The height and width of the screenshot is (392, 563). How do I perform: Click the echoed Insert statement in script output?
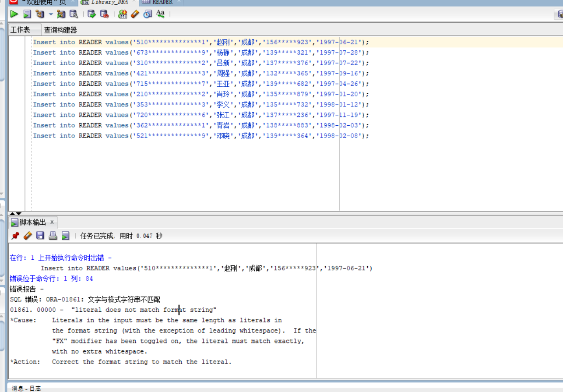pyautogui.click(x=207, y=268)
